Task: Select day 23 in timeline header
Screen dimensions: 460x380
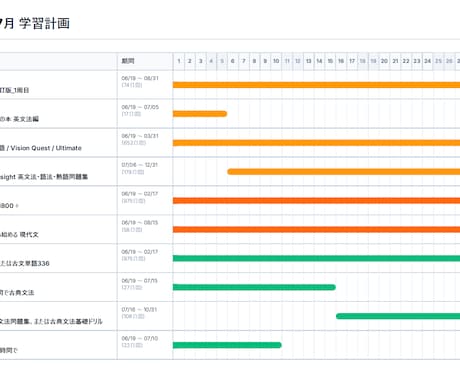Action: 417,61
